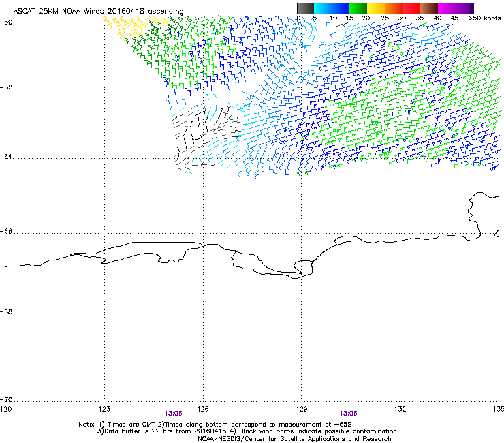Screen dimensions: 504x443
Task: Click the gray 0-5 knots color swatch
Action: [x=305, y=8]
